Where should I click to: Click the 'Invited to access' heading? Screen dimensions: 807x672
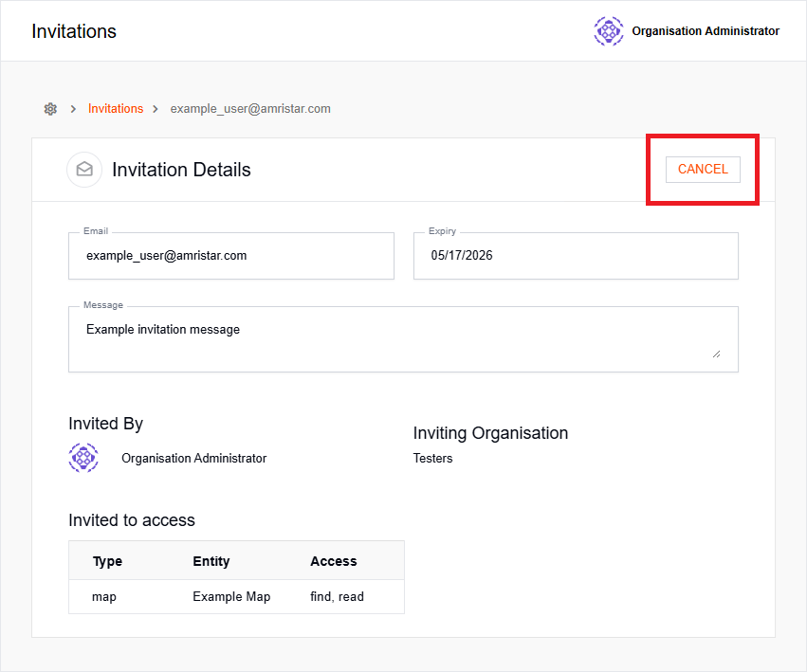pos(131,520)
